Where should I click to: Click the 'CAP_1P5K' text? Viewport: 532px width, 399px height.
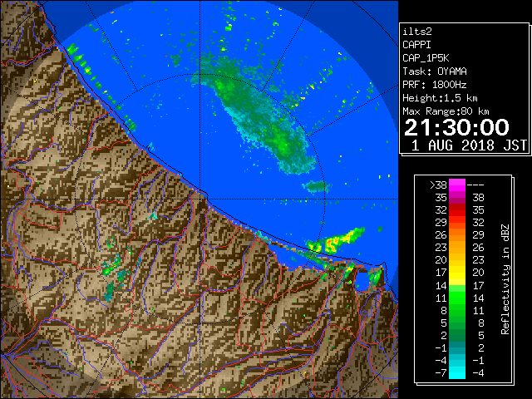[426, 58]
